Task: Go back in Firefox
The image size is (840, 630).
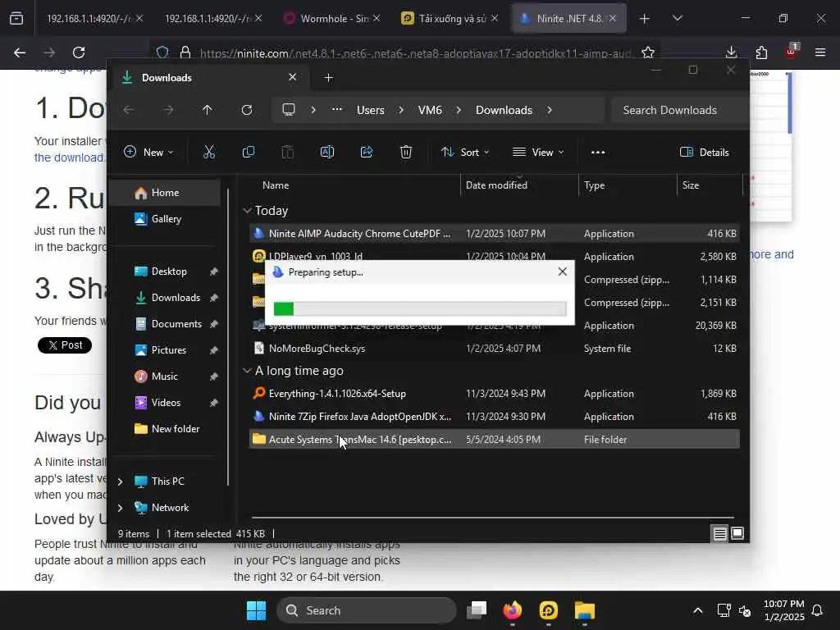Action: (20, 52)
